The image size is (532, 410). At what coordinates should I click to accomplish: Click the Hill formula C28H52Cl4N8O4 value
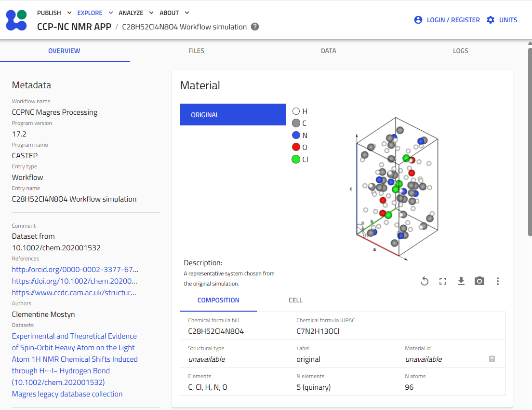click(216, 331)
